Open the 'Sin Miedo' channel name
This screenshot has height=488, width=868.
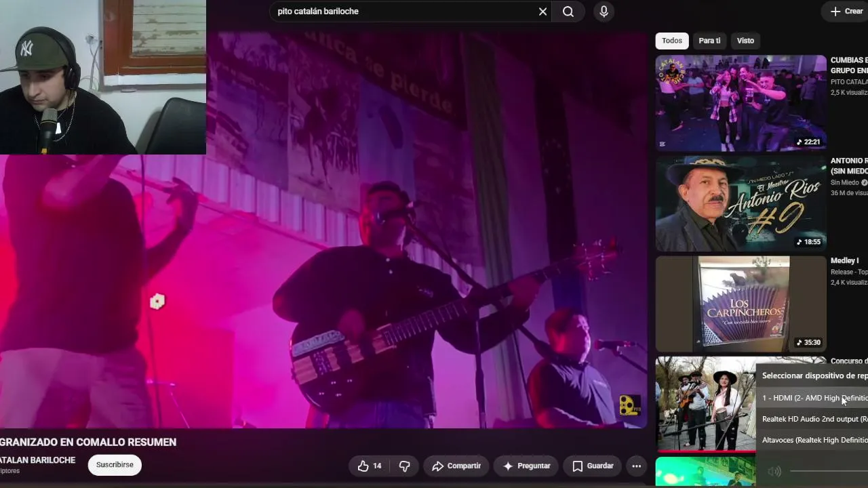click(845, 182)
